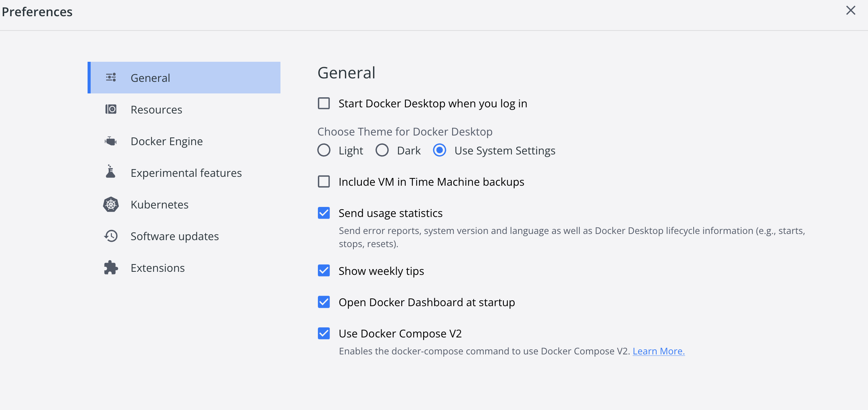This screenshot has height=410, width=868.
Task: Click the Docker Engine icon
Action: pos(111,141)
